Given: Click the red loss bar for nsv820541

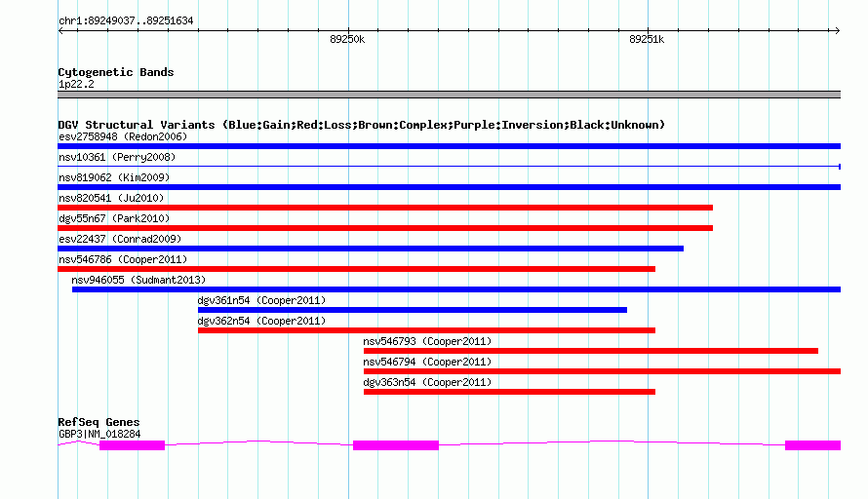Looking at the screenshot, I should pos(385,208).
